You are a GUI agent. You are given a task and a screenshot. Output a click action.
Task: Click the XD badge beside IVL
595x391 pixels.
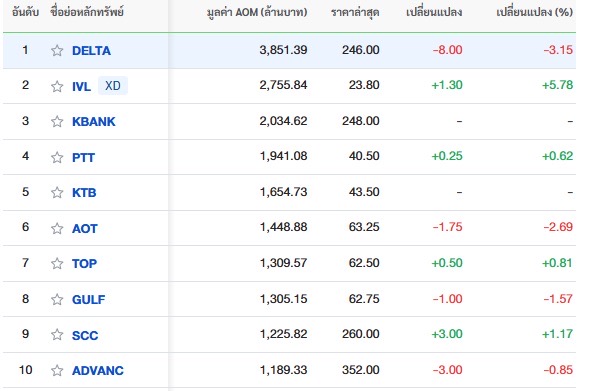(113, 85)
